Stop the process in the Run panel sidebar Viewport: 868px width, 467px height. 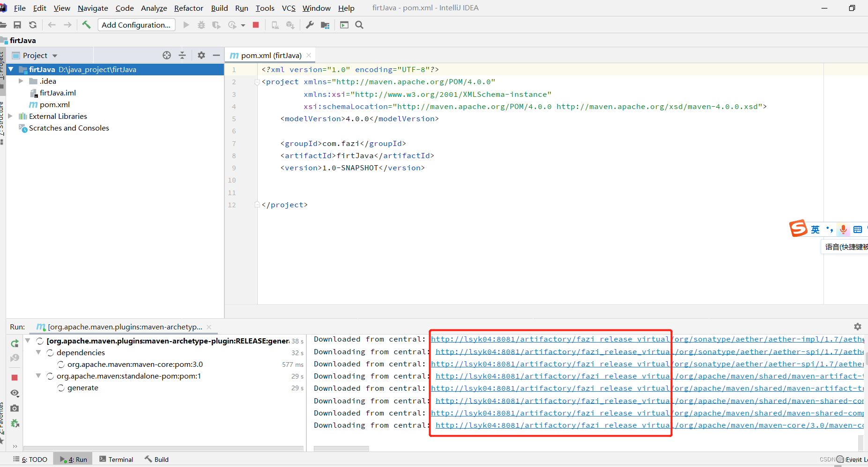(15, 378)
